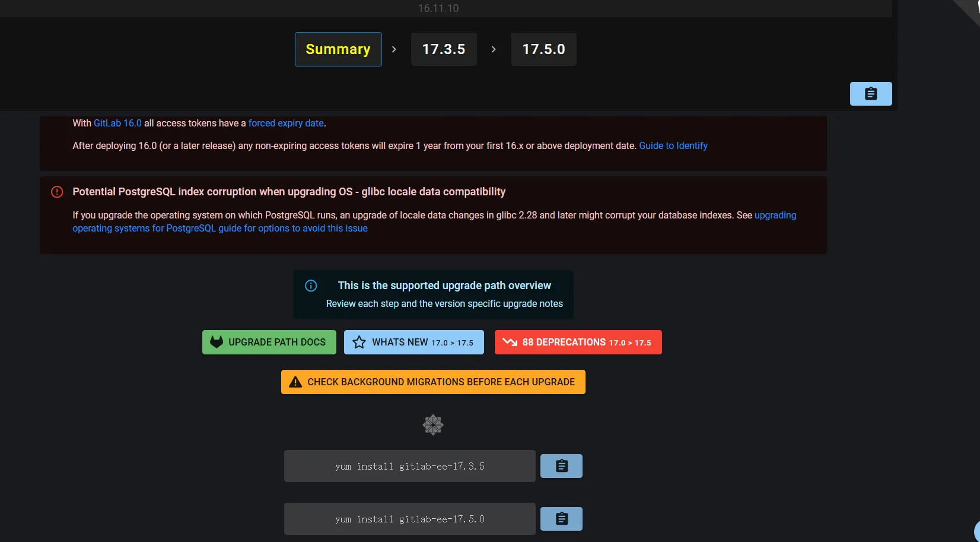Open the Guide to Identify link
The height and width of the screenshot is (542, 980).
click(673, 145)
